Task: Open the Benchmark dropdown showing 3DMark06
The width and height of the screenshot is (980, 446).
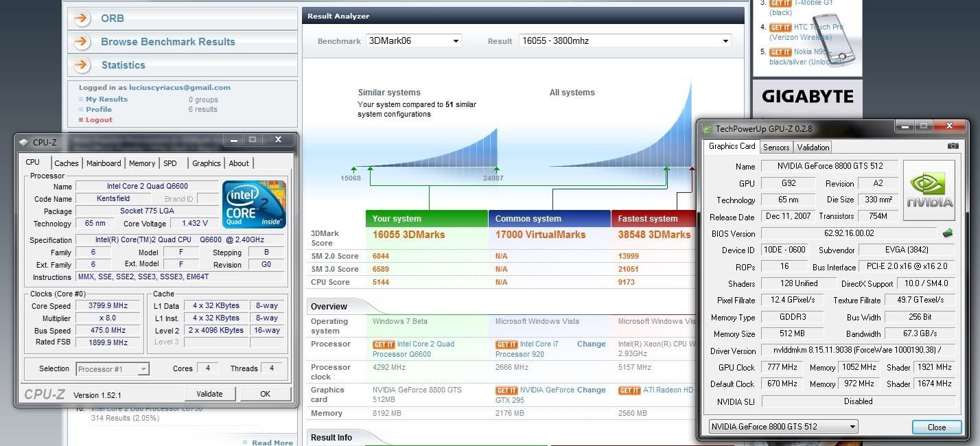Action: (x=414, y=41)
